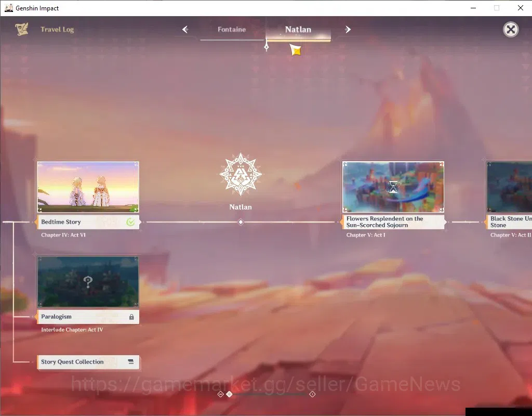Screen dimensions: 532x416
Task: Click the Travel Log scroll icon
Action: [x=22, y=29]
